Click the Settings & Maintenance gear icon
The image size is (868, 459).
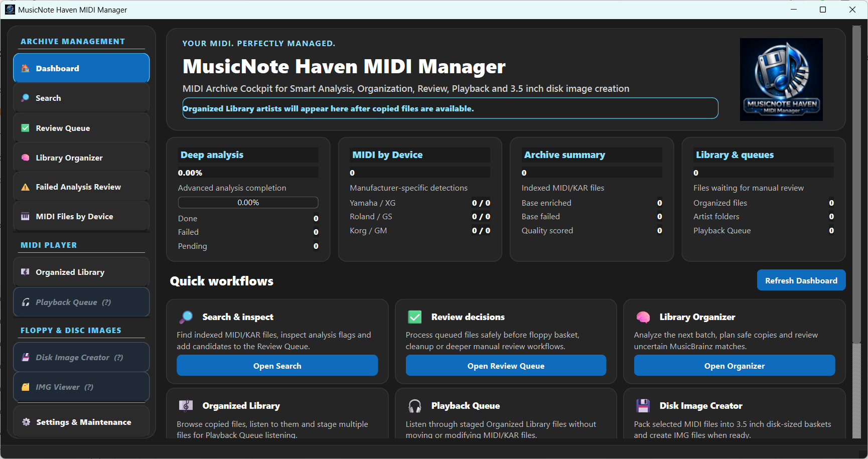(26, 422)
